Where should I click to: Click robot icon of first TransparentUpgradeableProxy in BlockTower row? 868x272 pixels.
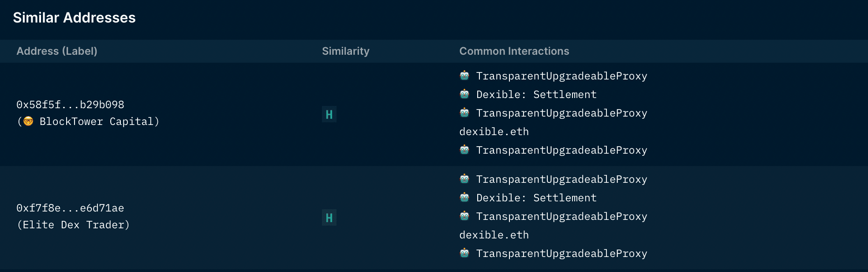point(464,76)
